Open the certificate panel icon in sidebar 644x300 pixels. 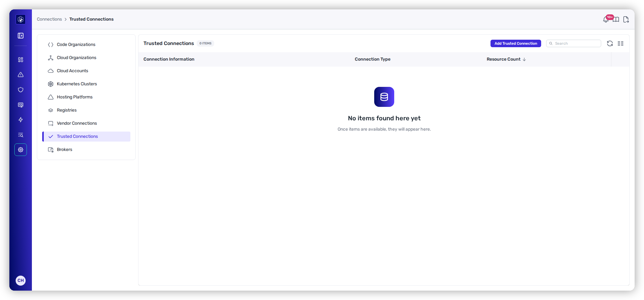click(x=21, y=105)
